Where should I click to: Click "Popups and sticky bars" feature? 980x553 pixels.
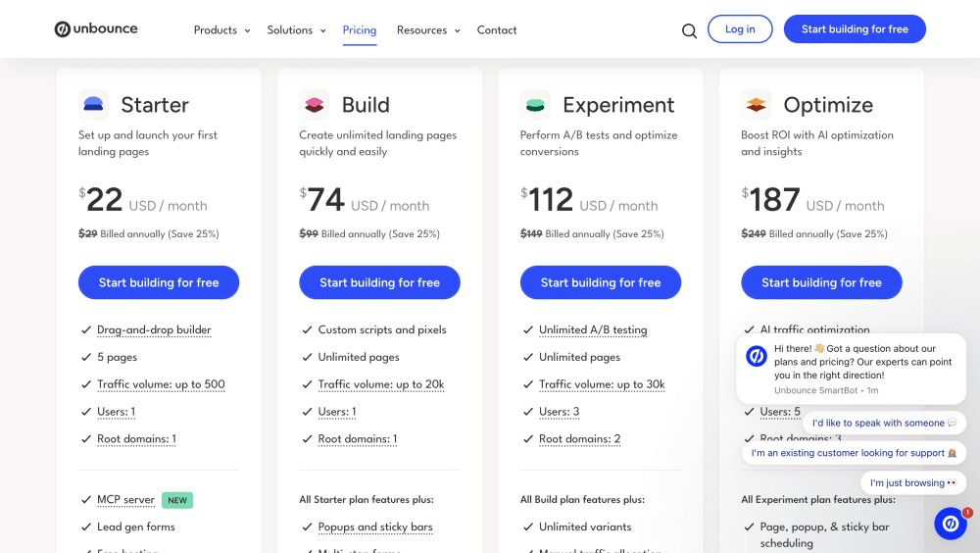(375, 527)
